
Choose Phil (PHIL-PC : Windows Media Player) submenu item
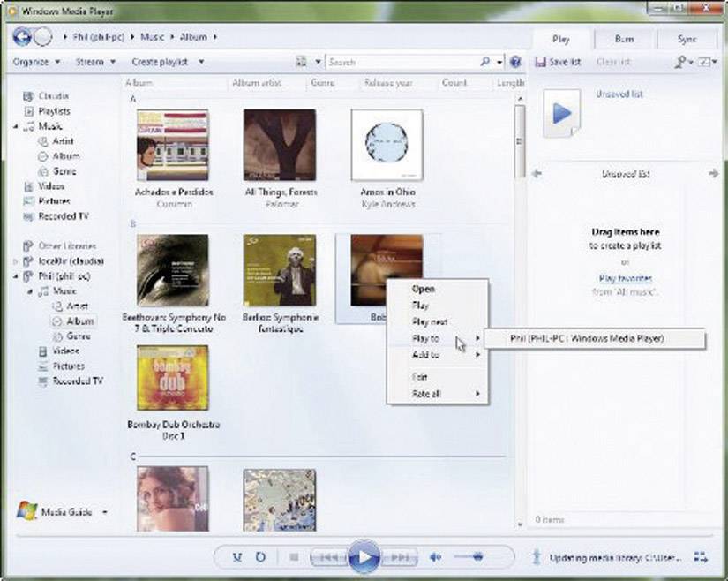click(595, 338)
